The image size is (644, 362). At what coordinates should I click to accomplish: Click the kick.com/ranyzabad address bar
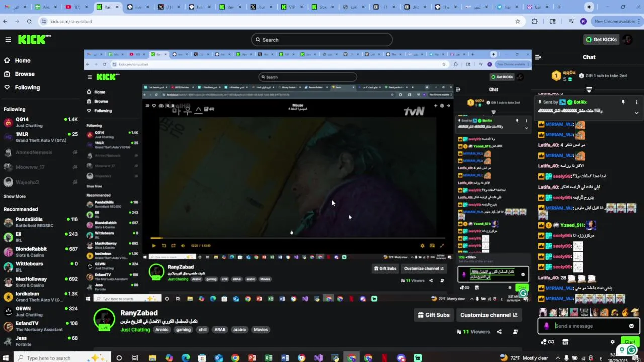282,21
